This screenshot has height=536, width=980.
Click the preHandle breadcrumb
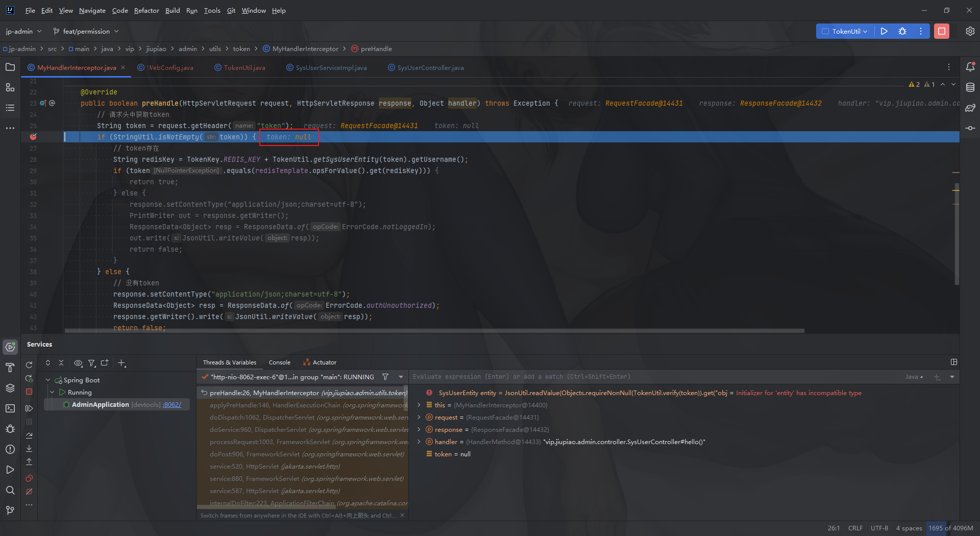[x=372, y=49]
